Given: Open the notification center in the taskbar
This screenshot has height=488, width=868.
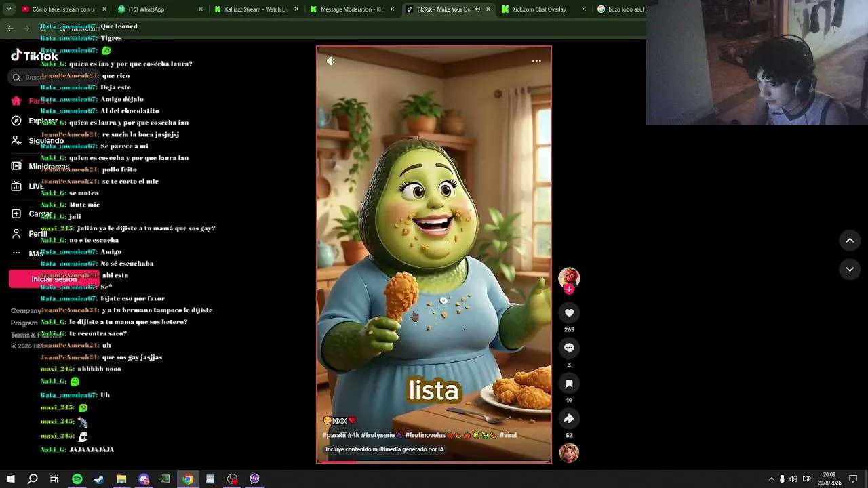Looking at the screenshot, I should click(853, 479).
